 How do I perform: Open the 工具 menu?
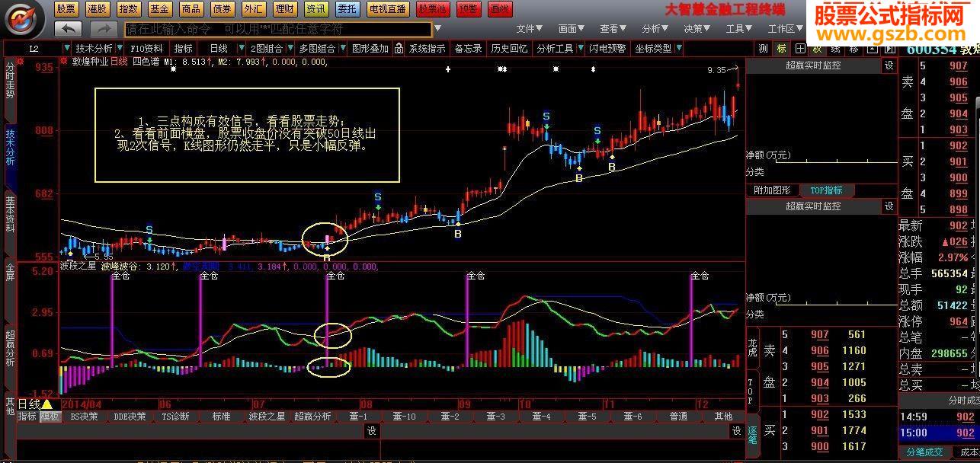(738, 29)
